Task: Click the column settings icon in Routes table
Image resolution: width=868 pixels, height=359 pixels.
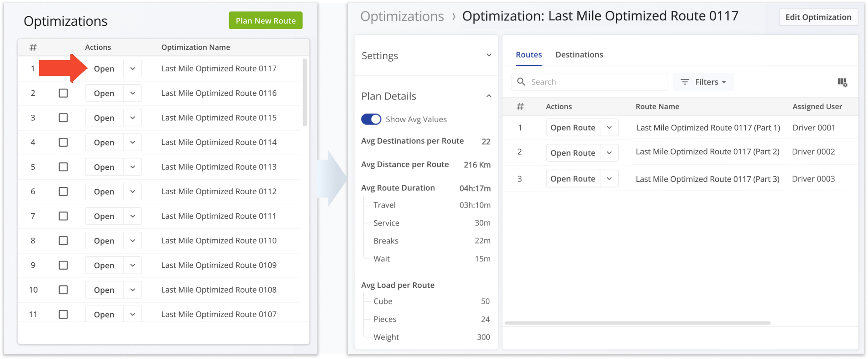Action: 842,82
